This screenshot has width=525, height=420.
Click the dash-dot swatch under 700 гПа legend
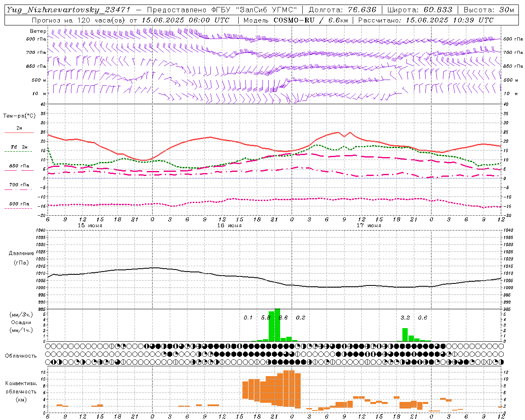point(18,189)
